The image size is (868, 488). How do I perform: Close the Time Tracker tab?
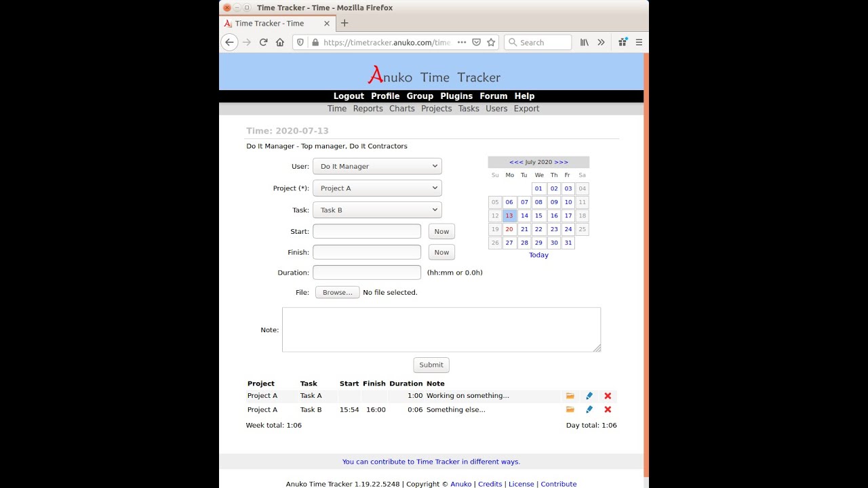[327, 23]
